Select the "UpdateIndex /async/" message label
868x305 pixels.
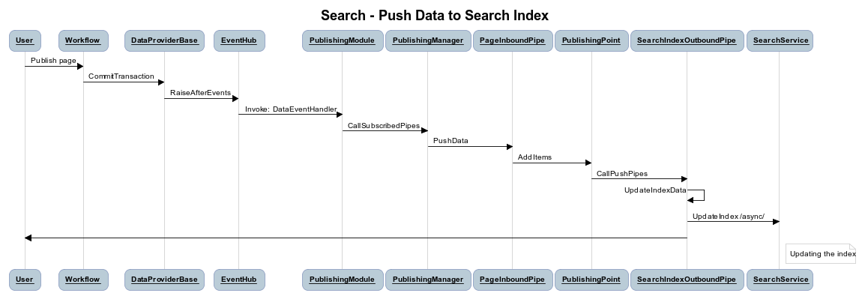728,217
